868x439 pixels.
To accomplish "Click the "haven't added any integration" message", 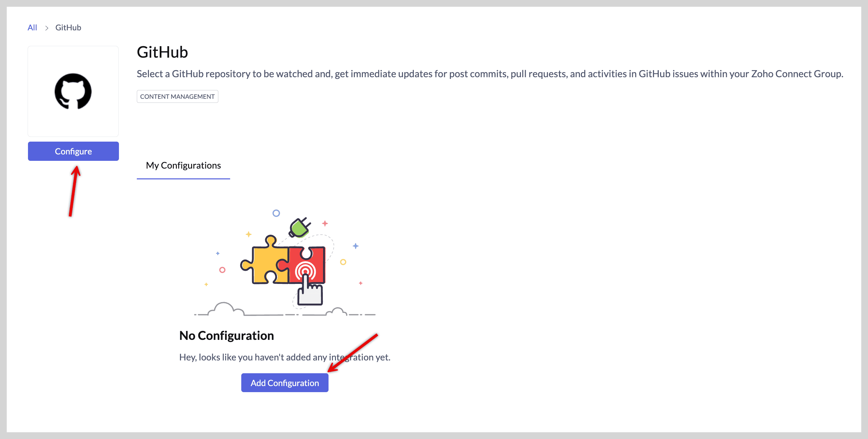I will [x=285, y=357].
